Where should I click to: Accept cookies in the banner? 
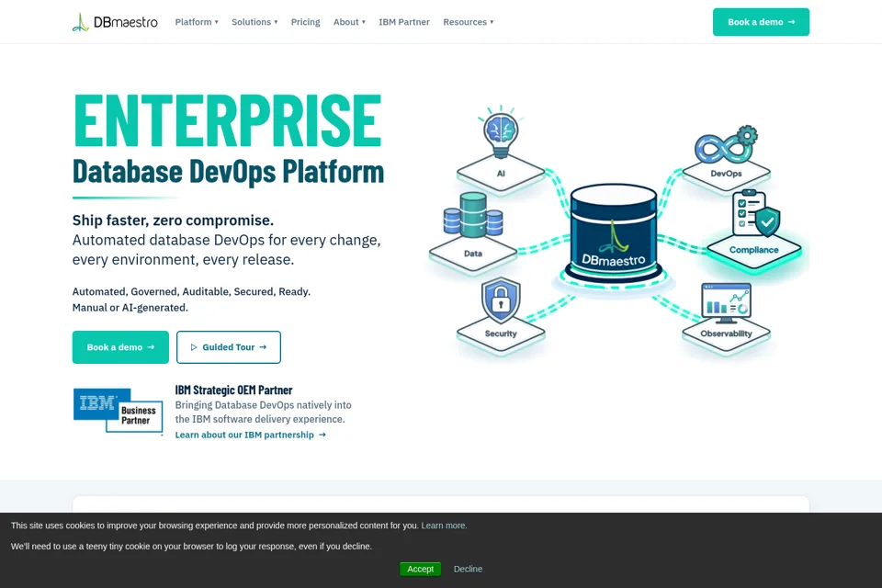tap(420, 569)
